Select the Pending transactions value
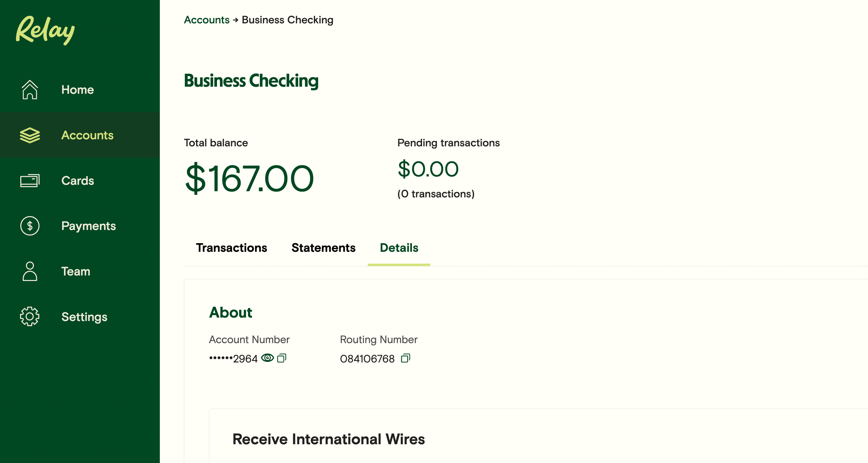The image size is (868, 463). (428, 169)
